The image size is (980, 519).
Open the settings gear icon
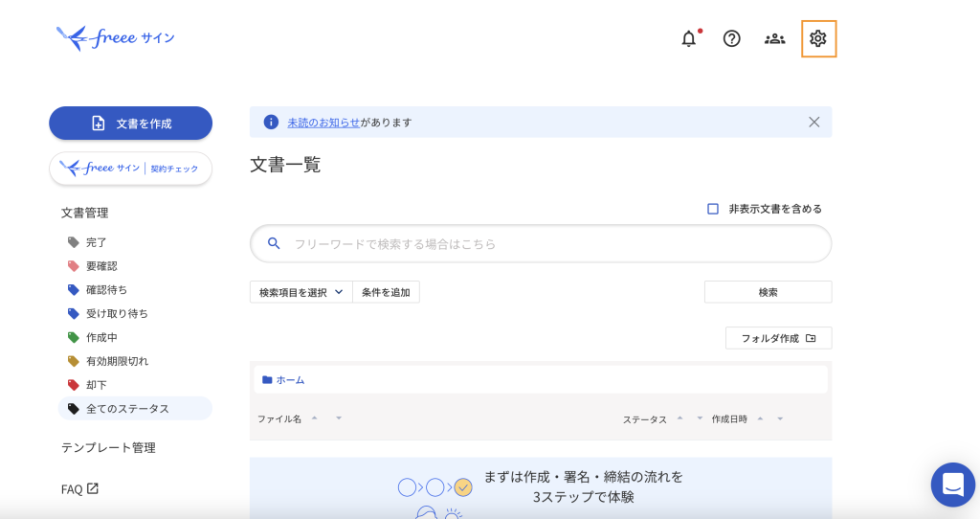tap(818, 39)
